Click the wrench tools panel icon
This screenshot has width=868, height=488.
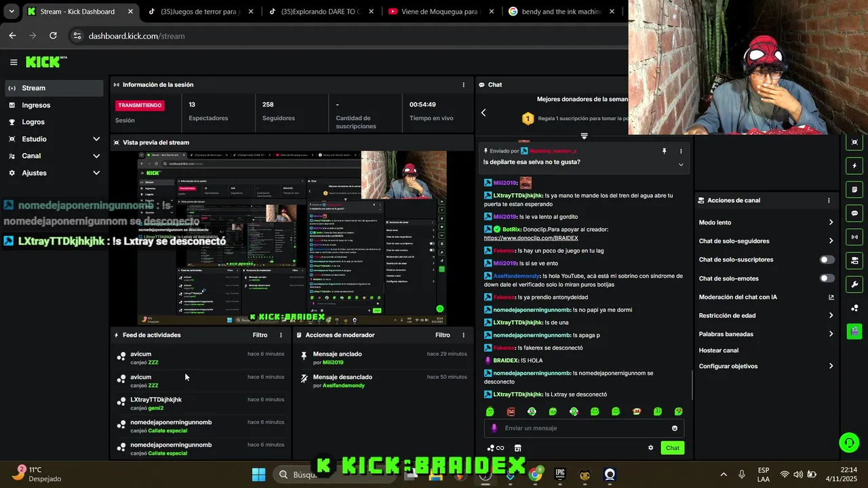tap(854, 285)
